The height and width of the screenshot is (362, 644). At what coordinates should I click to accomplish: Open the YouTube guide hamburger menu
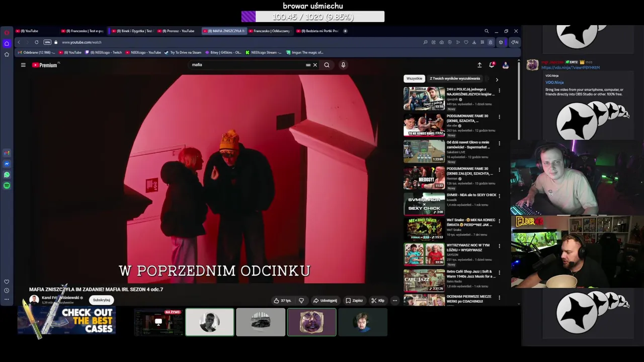click(23, 65)
